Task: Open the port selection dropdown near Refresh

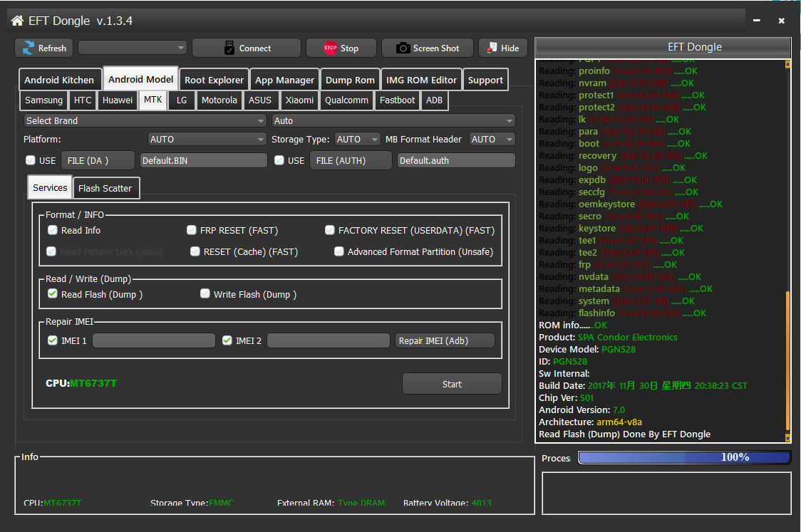Action: coord(133,48)
